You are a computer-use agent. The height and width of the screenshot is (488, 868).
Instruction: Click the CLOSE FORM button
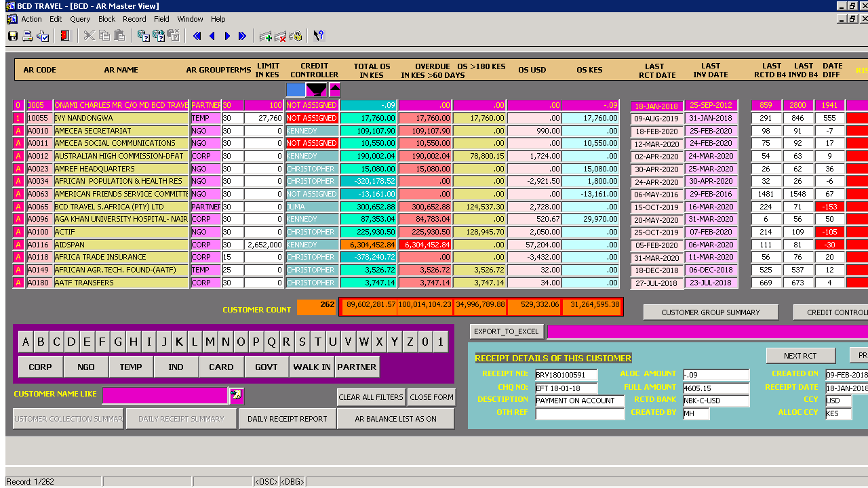[x=431, y=397]
